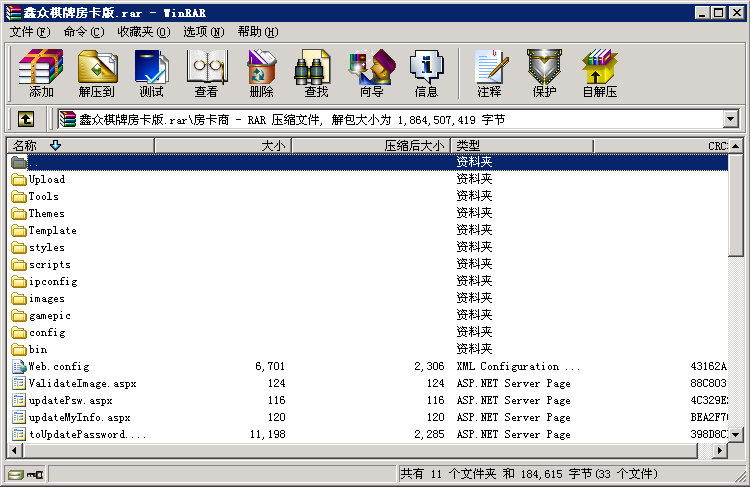Click the 解压到 (Extract To) icon

[x=96, y=73]
